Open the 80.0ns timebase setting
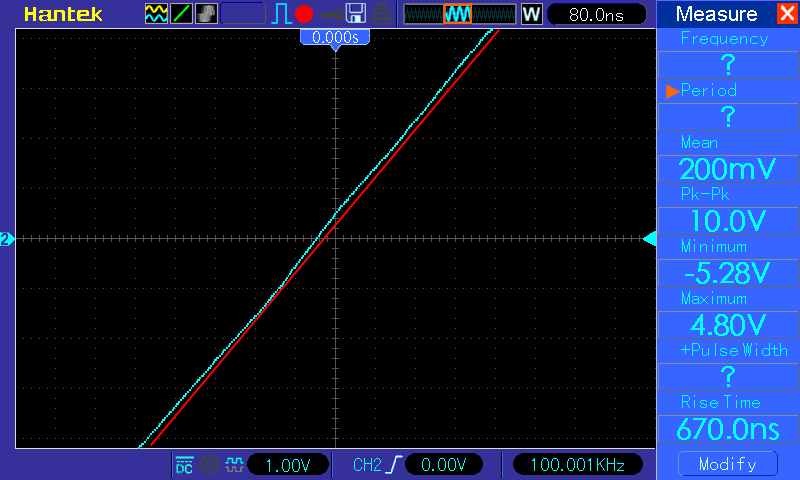 [x=596, y=14]
